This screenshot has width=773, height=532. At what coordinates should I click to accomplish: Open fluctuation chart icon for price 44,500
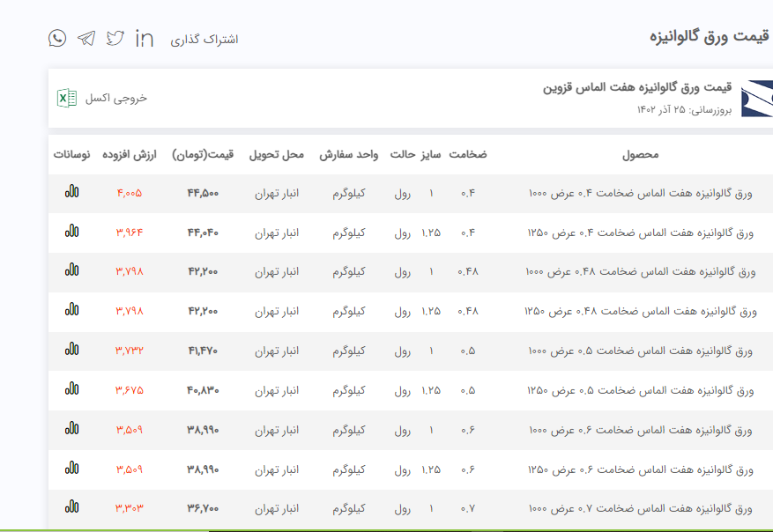pyautogui.click(x=71, y=192)
